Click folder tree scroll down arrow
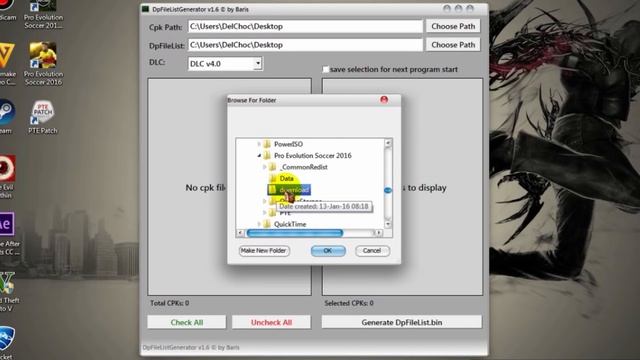 pyautogui.click(x=388, y=224)
